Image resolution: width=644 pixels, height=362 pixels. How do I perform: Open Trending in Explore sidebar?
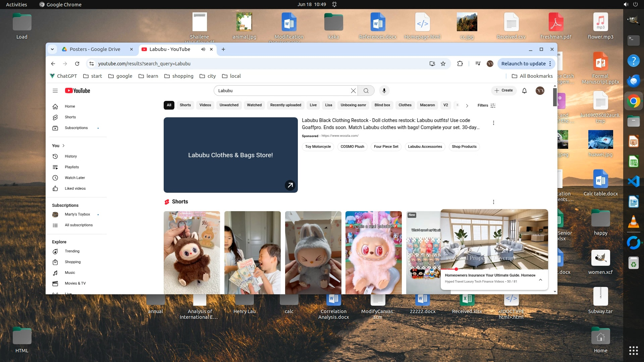tap(72, 251)
